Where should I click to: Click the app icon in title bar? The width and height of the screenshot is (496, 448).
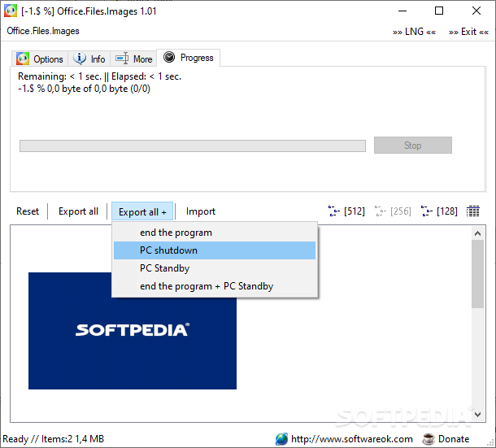click(x=10, y=11)
